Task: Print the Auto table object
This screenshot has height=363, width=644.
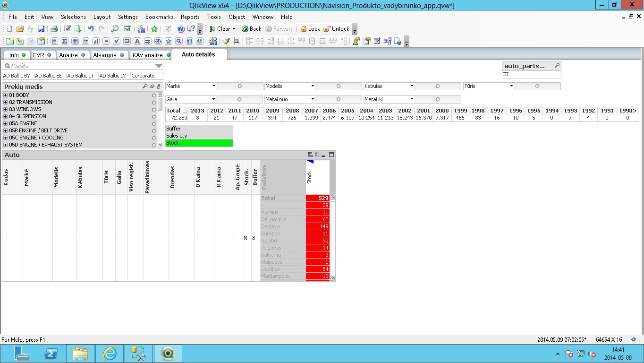Action: [310, 155]
